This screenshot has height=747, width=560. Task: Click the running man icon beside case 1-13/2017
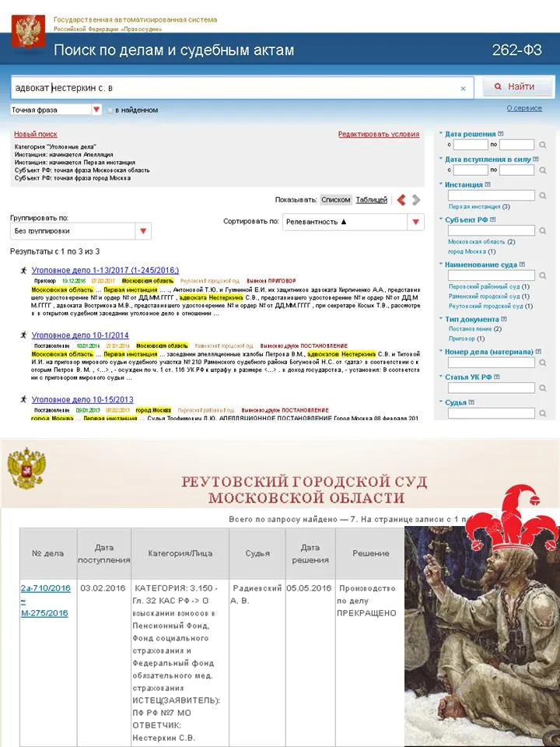click(23, 270)
